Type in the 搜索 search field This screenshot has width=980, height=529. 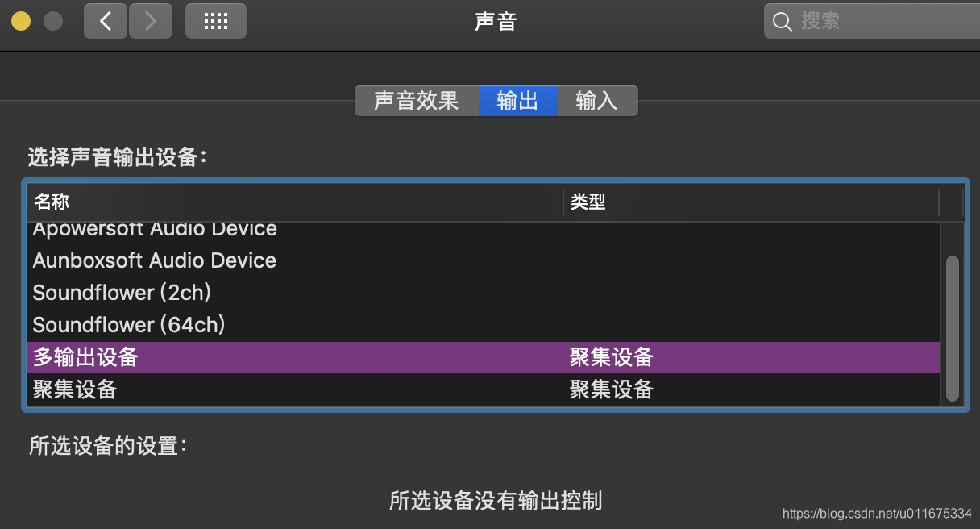[878, 22]
